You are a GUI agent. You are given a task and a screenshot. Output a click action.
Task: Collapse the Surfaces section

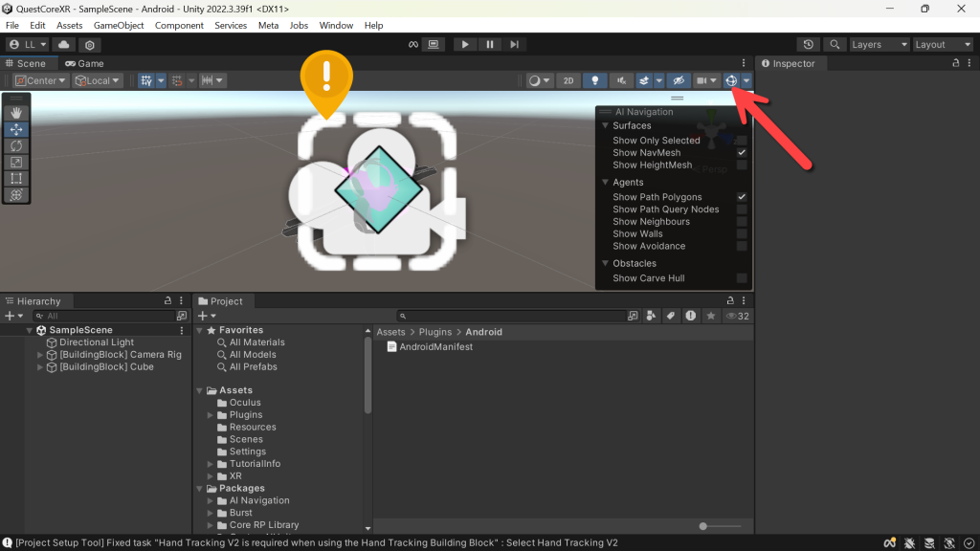point(605,125)
